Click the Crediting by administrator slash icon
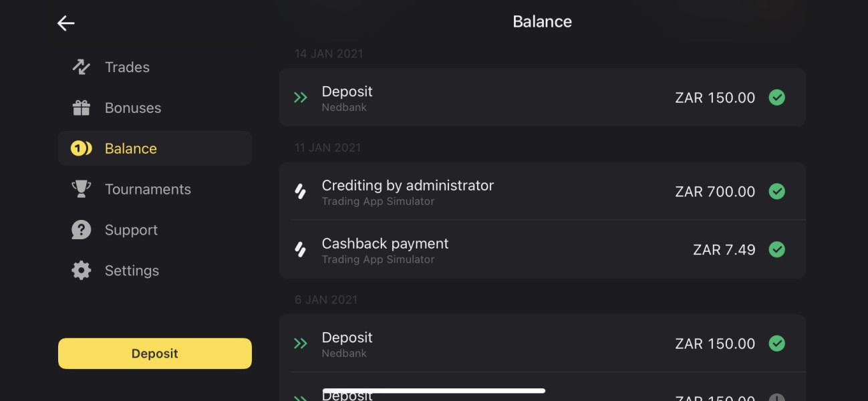 pyautogui.click(x=301, y=192)
